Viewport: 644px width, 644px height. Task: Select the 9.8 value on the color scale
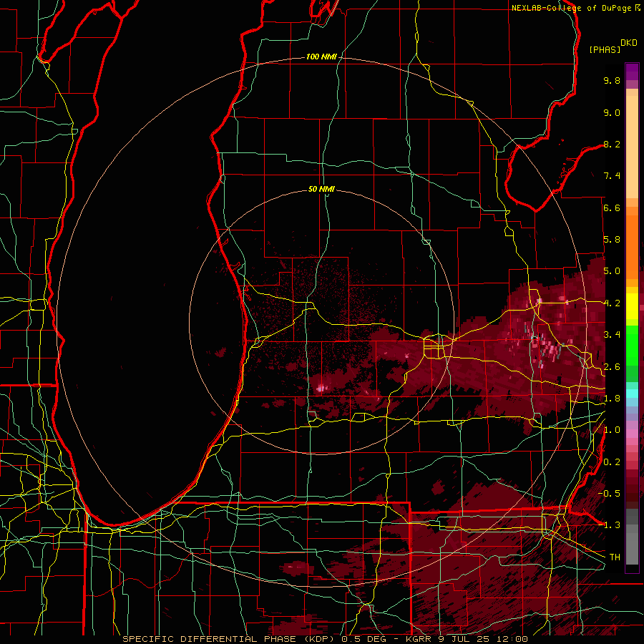click(612, 80)
